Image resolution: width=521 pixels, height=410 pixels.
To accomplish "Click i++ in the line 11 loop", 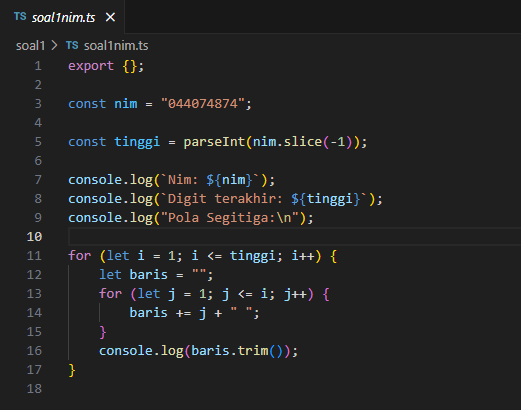I will point(303,256).
